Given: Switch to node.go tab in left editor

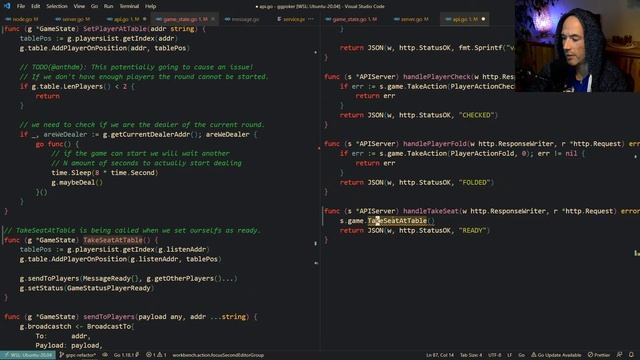Looking at the screenshot, I should click(x=22, y=19).
